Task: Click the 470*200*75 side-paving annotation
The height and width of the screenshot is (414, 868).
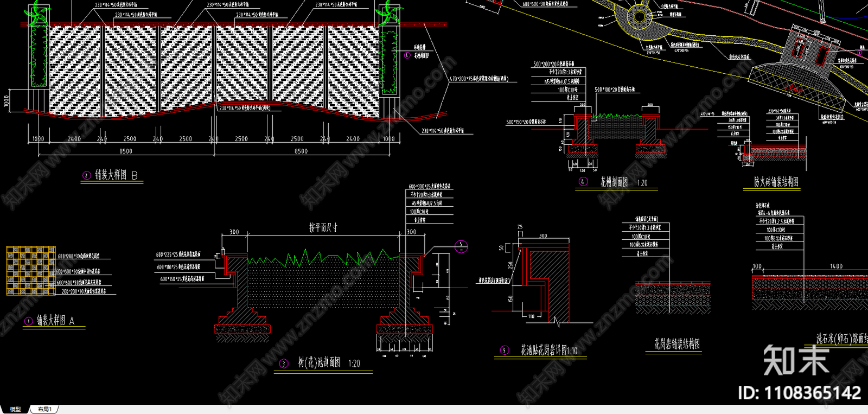Action: [x=479, y=79]
